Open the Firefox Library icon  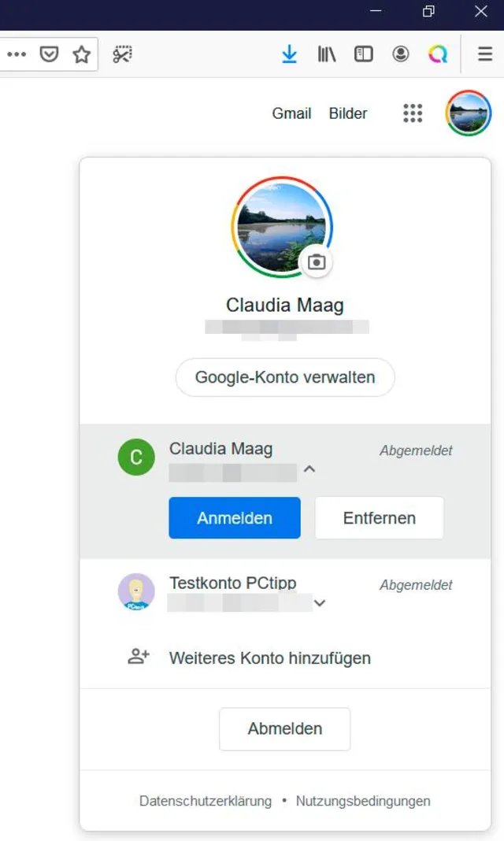(x=327, y=54)
